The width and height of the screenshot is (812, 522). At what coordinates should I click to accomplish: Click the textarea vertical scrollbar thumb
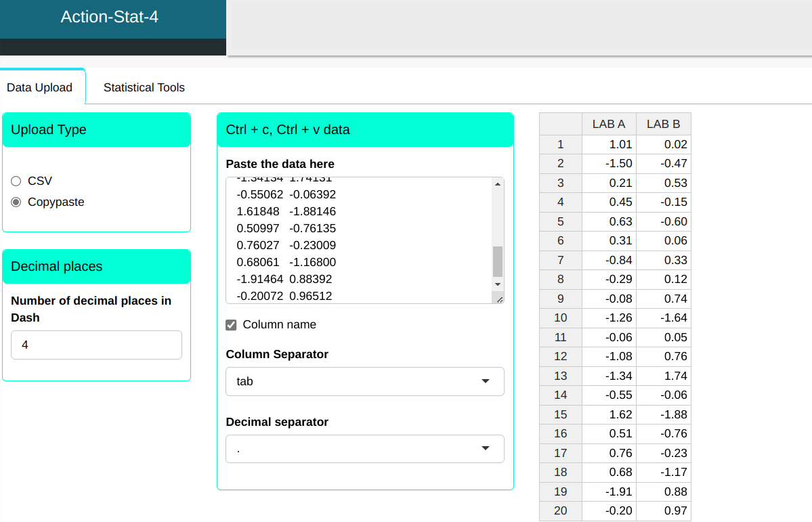[x=498, y=261]
